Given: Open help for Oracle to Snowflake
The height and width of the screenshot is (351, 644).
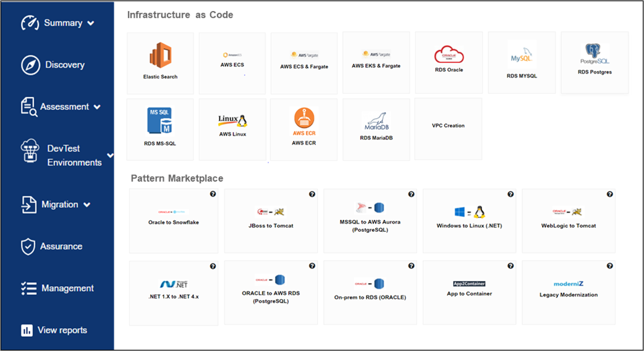Looking at the screenshot, I should point(213,194).
